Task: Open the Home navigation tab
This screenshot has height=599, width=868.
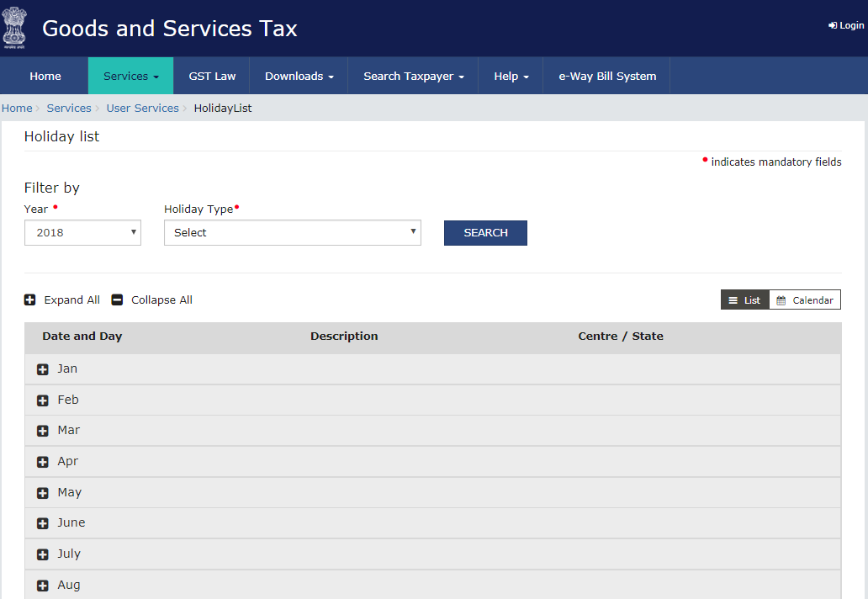Action: coord(45,76)
